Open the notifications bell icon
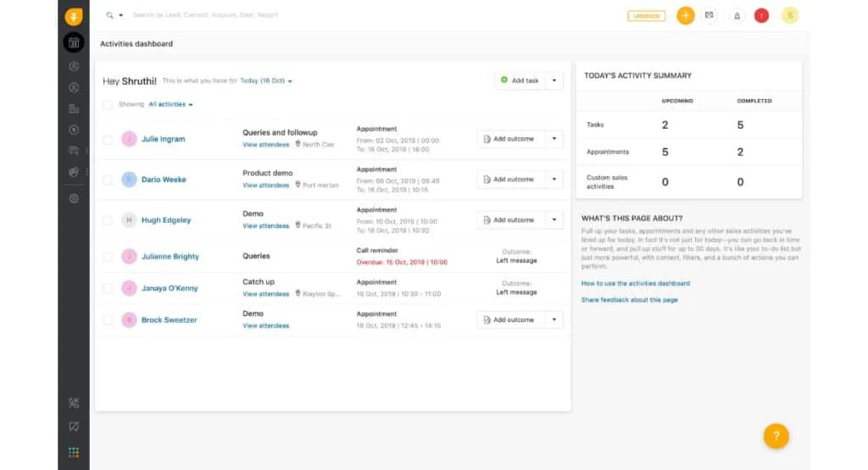Screen dimensions: 868x470 pos(737,16)
